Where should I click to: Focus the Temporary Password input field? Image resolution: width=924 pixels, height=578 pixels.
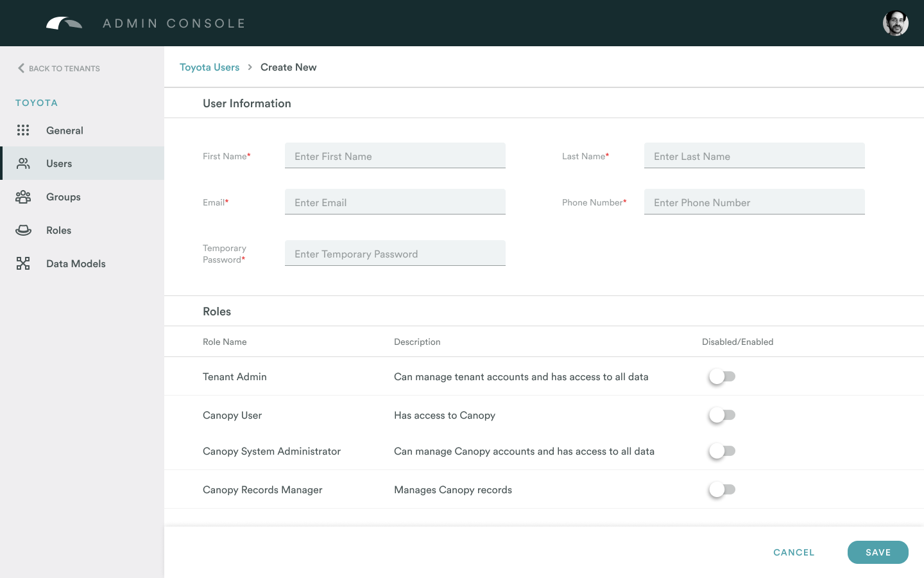click(395, 254)
